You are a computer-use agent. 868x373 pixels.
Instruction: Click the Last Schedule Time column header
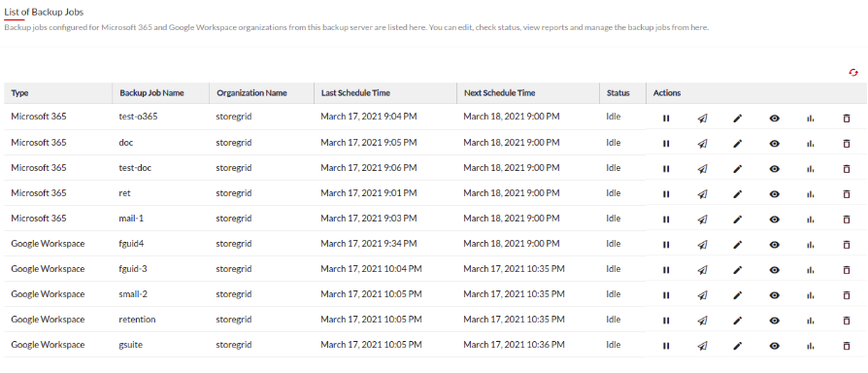355,93
